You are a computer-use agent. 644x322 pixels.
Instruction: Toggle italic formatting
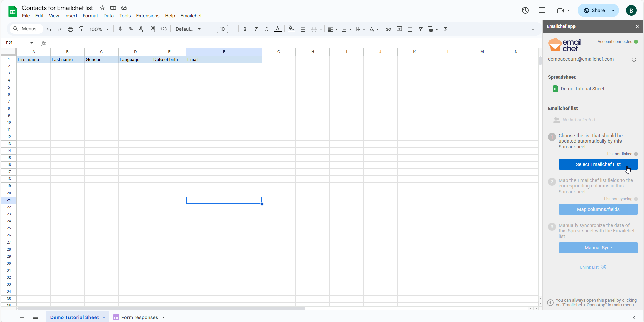pyautogui.click(x=256, y=29)
